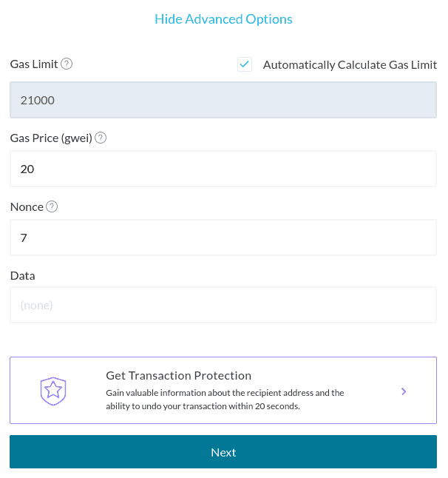Viewport: 448px width, 478px height.
Task: Click the Data label text
Action: pyautogui.click(x=22, y=275)
